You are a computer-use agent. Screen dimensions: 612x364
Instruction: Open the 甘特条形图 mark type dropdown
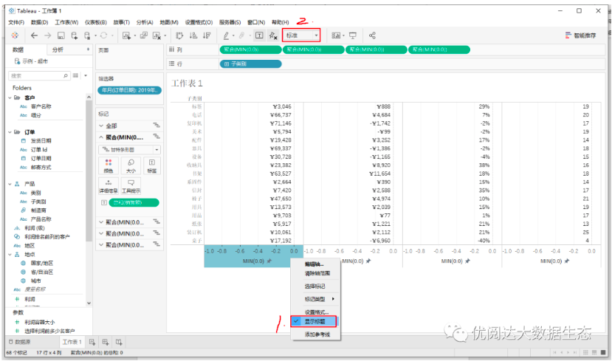[x=130, y=150]
